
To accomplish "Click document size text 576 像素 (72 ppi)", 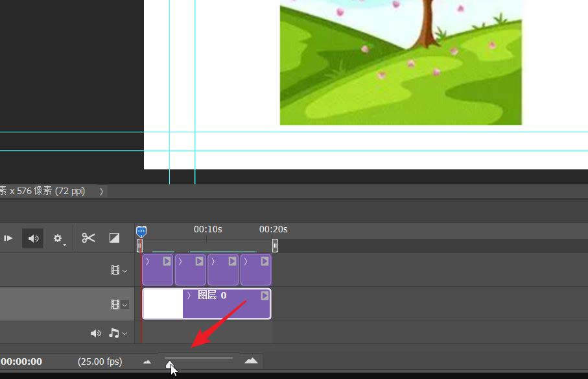I will pos(51,191).
